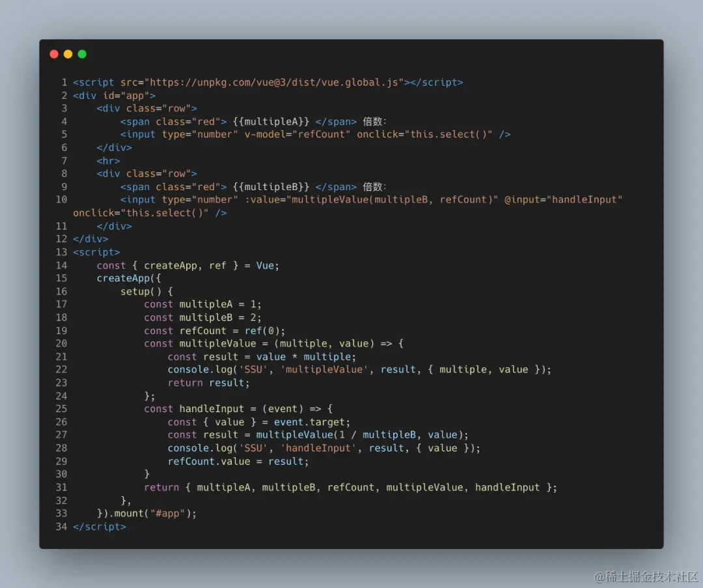Viewport: 703px width, 588px height.
Task: Click the id="app" attribute on the div tag
Action: (126, 96)
